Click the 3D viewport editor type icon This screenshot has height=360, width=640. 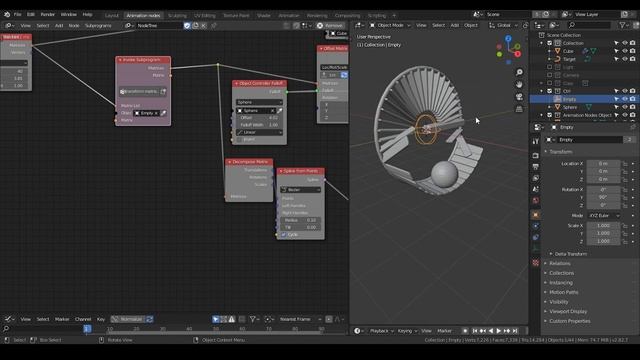(359, 25)
